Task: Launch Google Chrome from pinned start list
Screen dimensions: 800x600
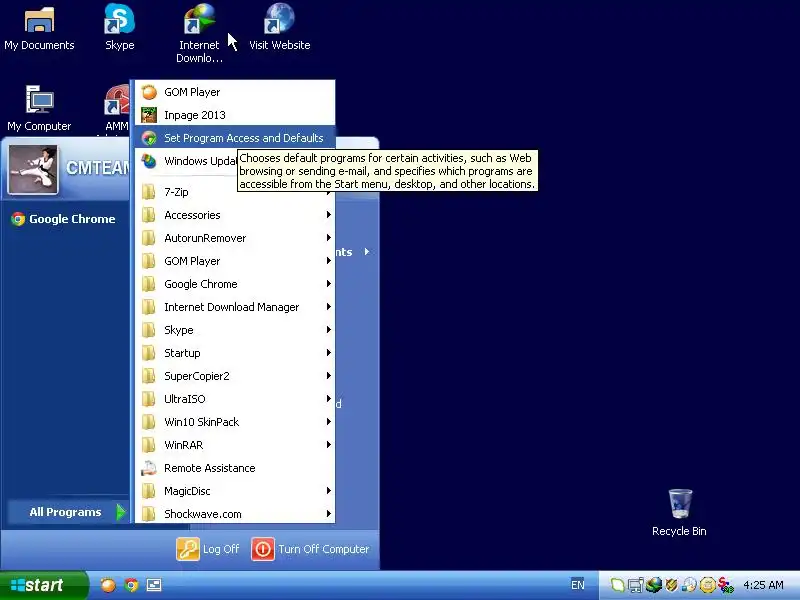Action: pyautogui.click(x=64, y=219)
